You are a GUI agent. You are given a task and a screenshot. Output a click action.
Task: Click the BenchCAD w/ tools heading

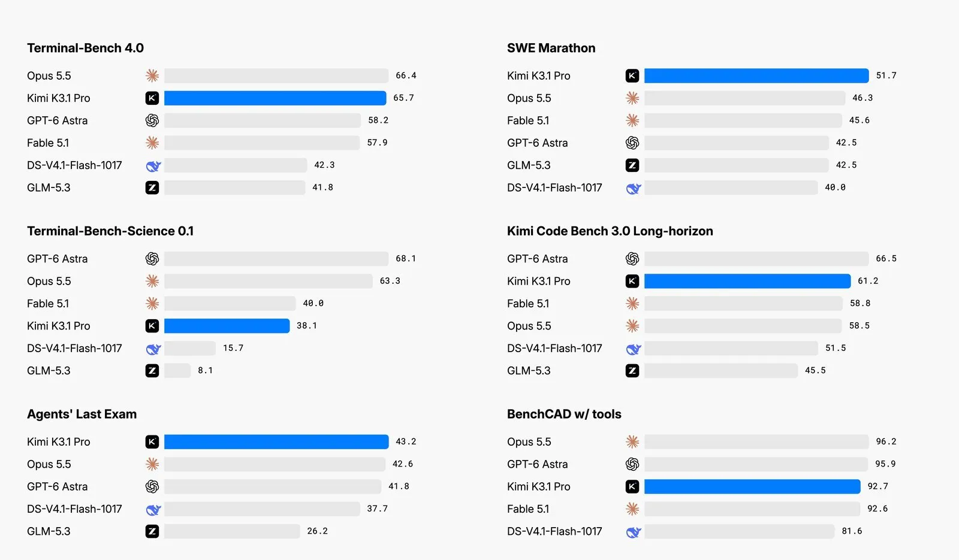click(564, 414)
